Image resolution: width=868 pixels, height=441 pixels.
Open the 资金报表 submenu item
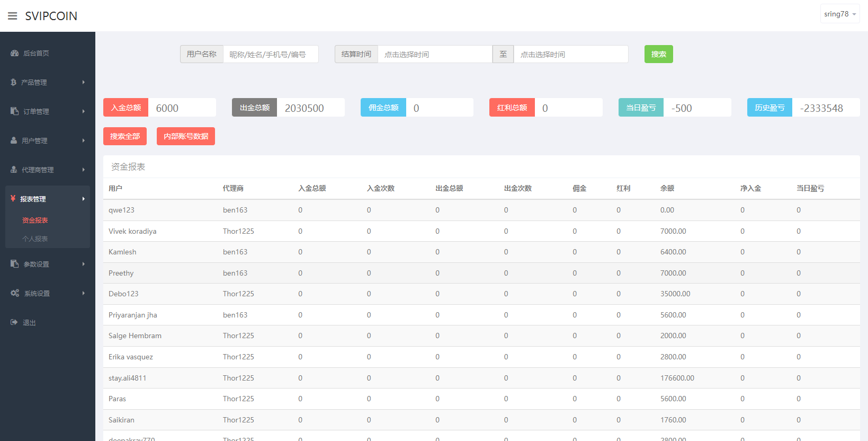35,220
